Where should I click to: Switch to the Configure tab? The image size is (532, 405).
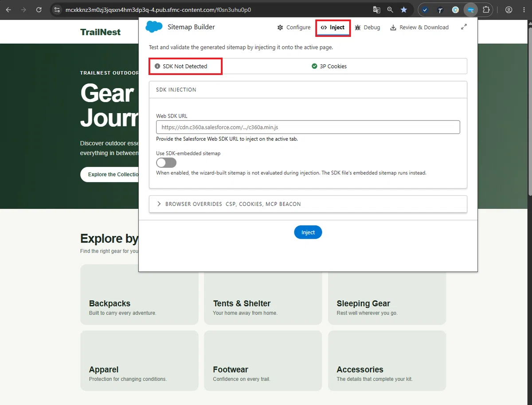pos(294,28)
